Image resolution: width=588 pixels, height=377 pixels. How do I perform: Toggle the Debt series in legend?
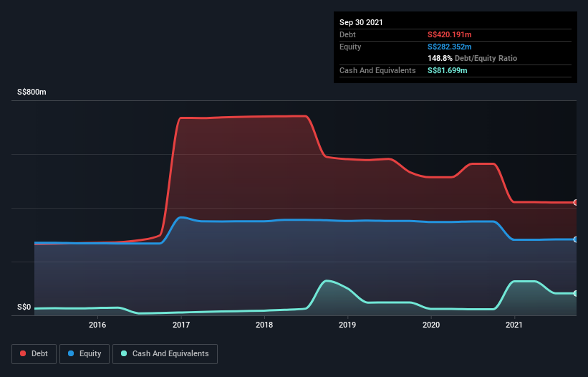(34, 354)
